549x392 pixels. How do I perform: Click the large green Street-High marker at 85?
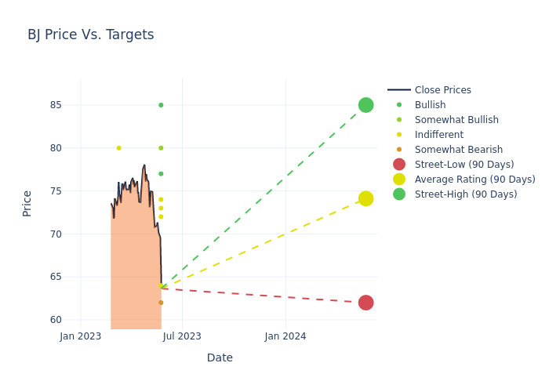pyautogui.click(x=365, y=105)
